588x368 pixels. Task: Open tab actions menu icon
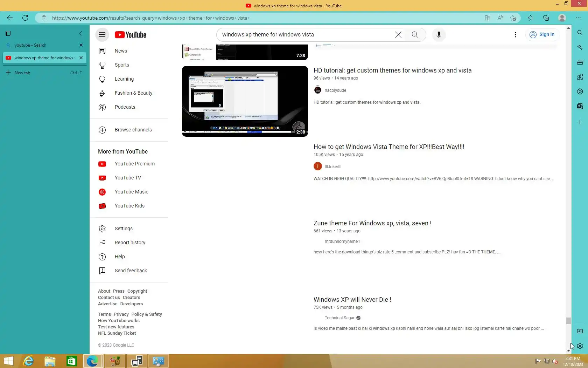point(8,33)
